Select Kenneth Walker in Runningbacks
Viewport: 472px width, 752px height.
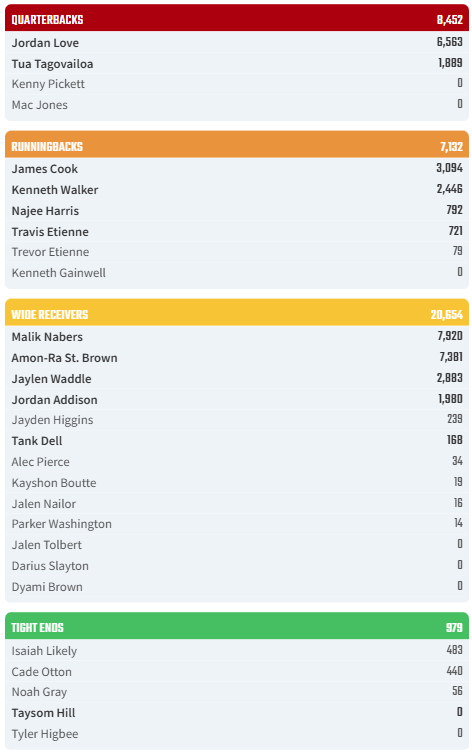click(55, 190)
